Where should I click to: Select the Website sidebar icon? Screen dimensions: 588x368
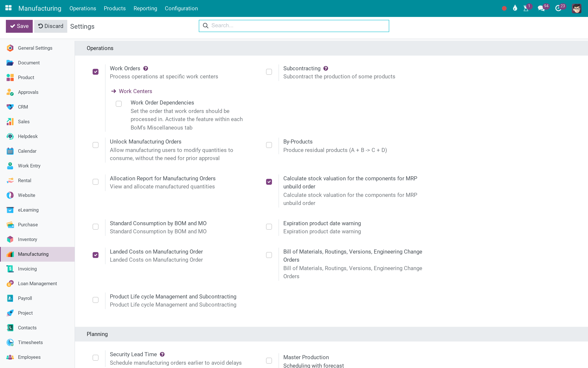click(x=10, y=195)
